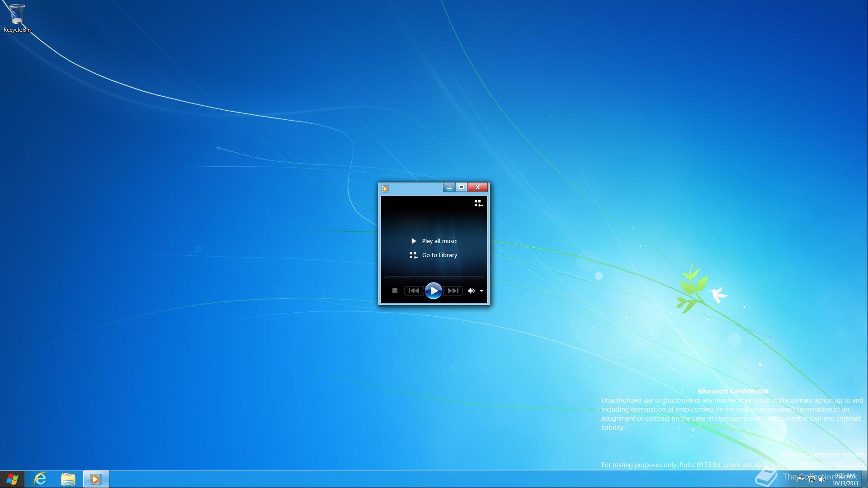Switch to Library using top-right icon
Viewport: 868px width, 488px height.
tap(478, 203)
